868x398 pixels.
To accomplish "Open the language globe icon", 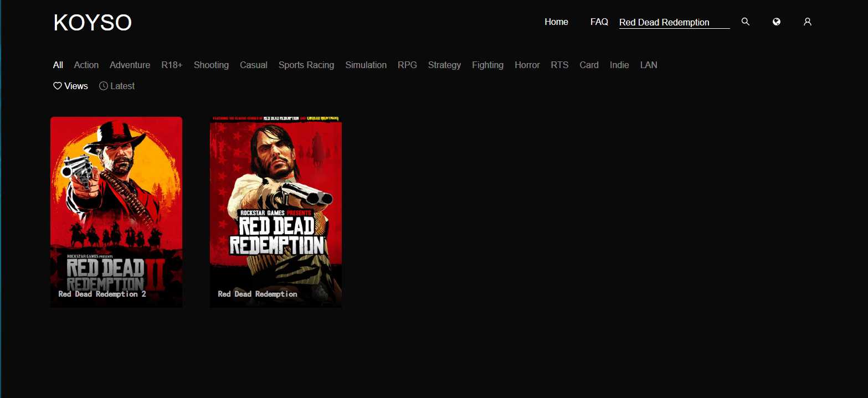I will (x=777, y=22).
